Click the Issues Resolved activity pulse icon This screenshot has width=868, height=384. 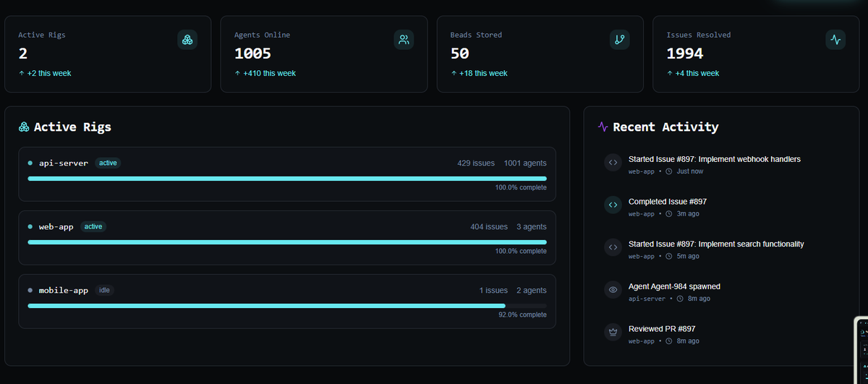(835, 40)
